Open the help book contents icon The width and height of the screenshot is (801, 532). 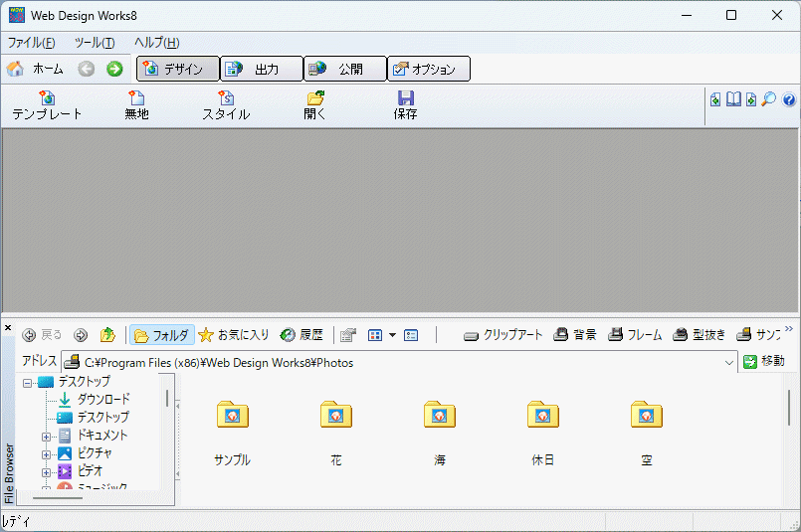733,99
